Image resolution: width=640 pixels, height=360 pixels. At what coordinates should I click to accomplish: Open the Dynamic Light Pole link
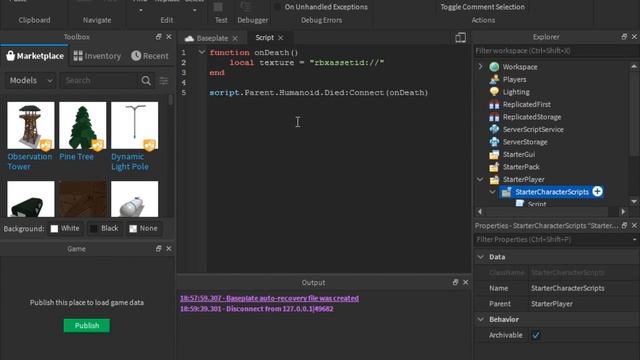pyautogui.click(x=130, y=162)
